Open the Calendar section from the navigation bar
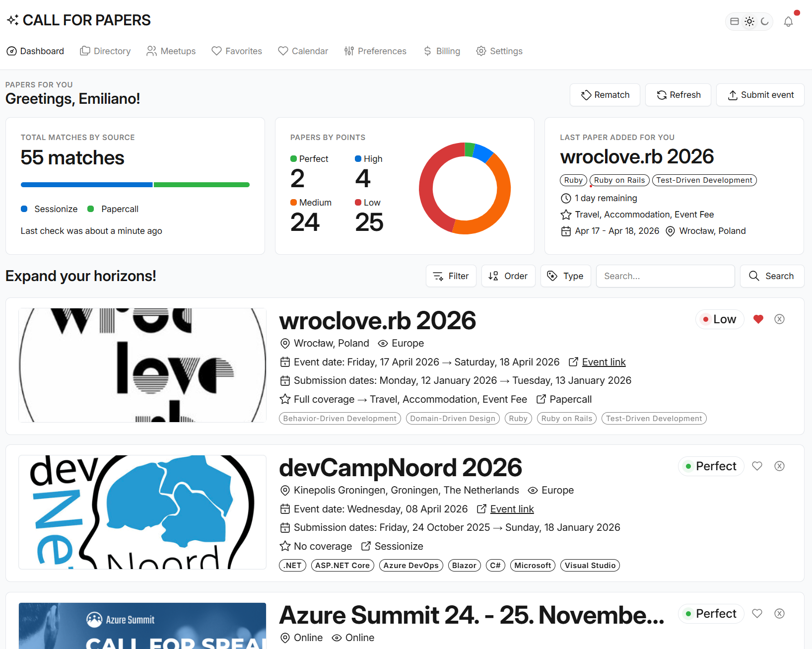 303,51
